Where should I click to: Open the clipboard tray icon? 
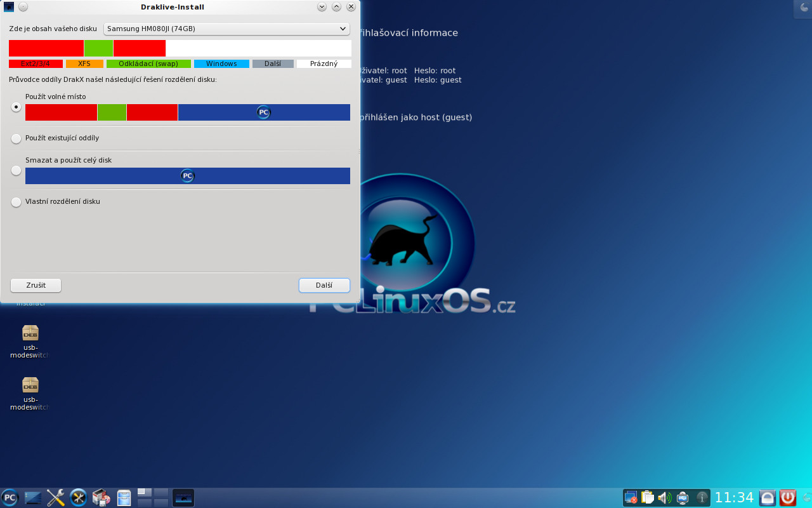tap(648, 498)
